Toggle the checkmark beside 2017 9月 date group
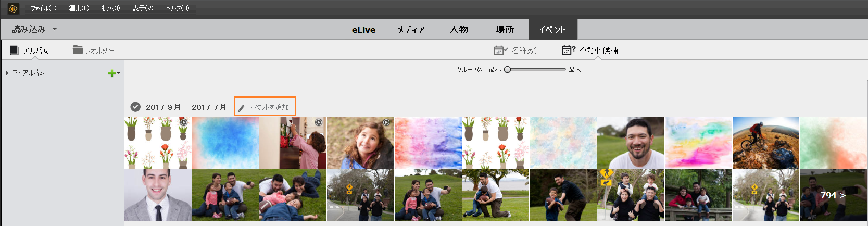 [135, 107]
